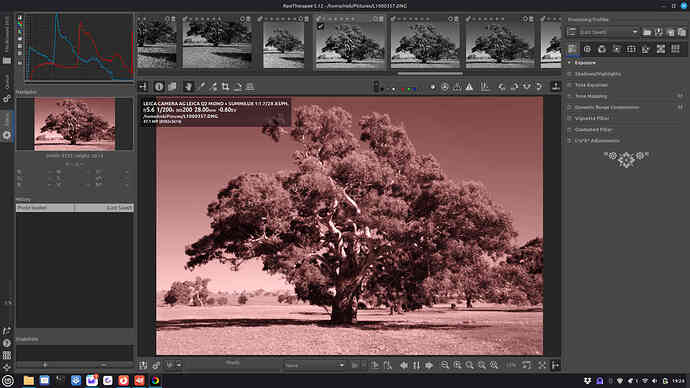690x388 pixels.
Task: Toggle fullscreen mode icon
Action: click(542, 365)
